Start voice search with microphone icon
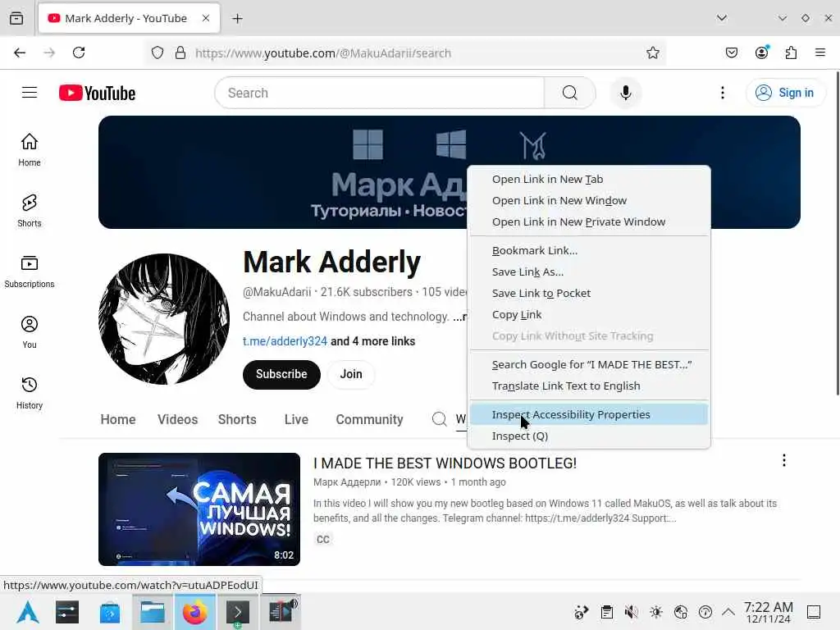Viewport: 840px width, 630px height. click(625, 93)
